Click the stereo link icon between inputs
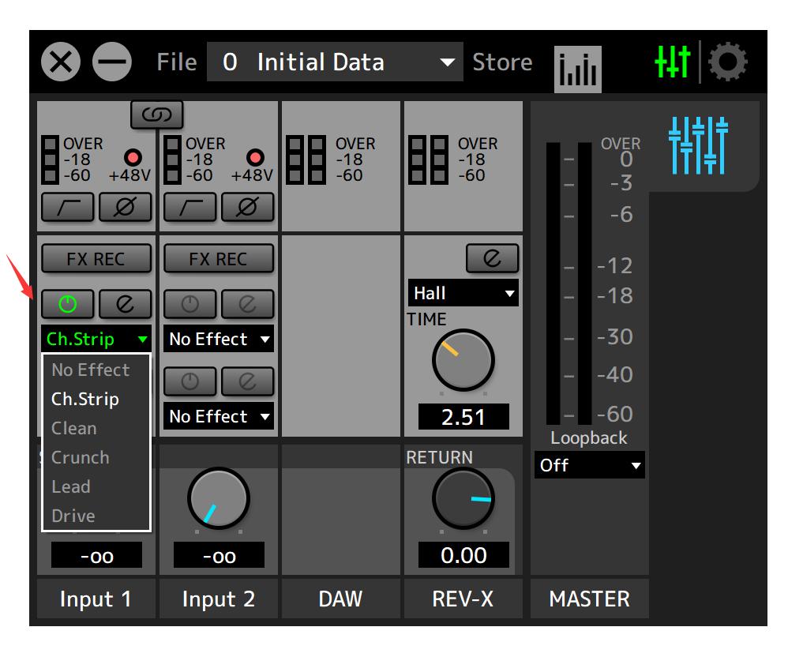 click(156, 115)
